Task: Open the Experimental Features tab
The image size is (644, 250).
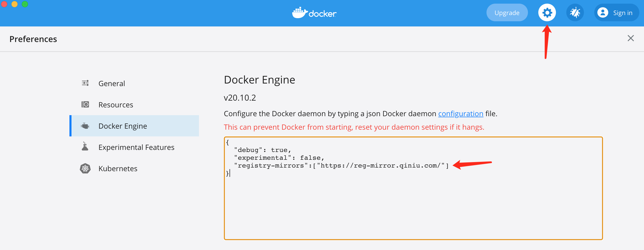Action: (134, 147)
